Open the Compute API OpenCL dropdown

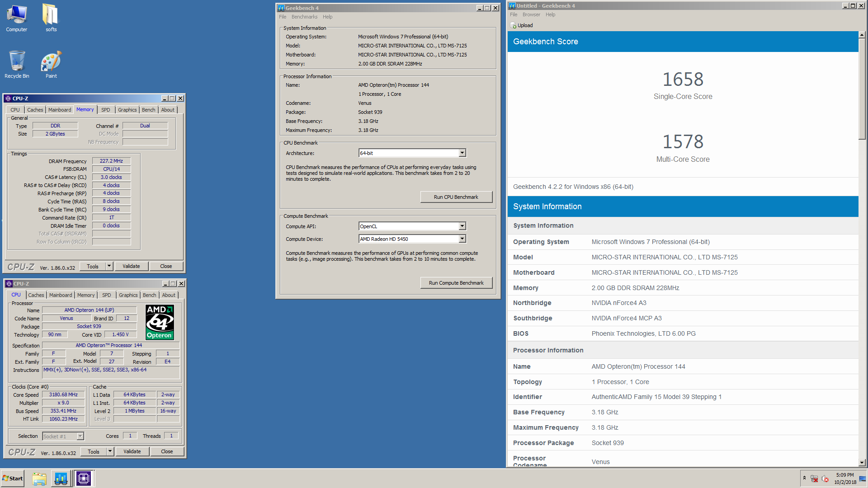coord(462,226)
